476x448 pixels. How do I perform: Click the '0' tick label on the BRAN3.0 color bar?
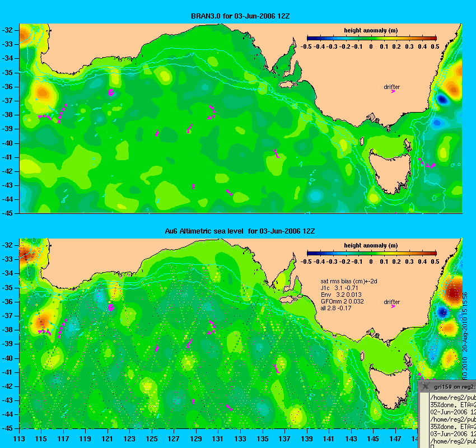pos(371,46)
